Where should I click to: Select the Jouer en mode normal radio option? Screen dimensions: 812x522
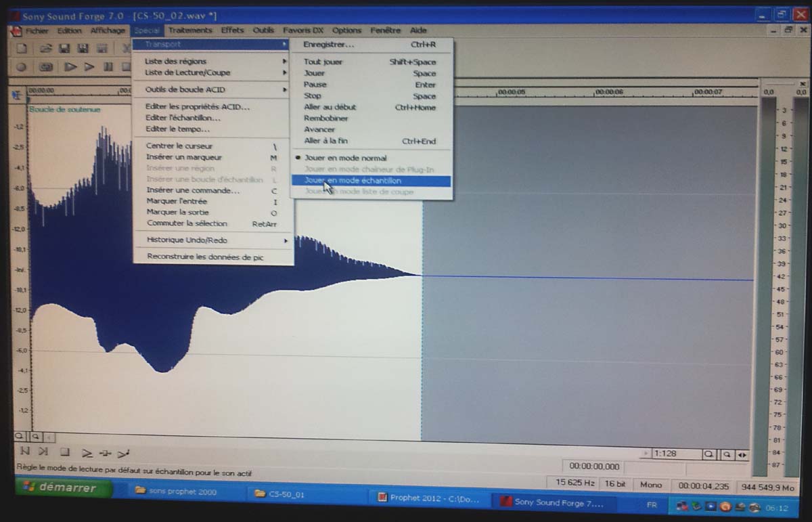click(371, 158)
